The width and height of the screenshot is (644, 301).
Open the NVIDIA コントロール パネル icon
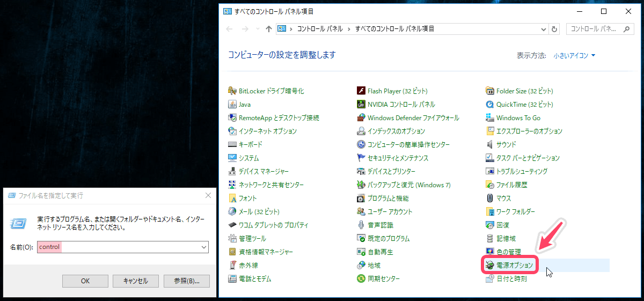[x=361, y=105]
